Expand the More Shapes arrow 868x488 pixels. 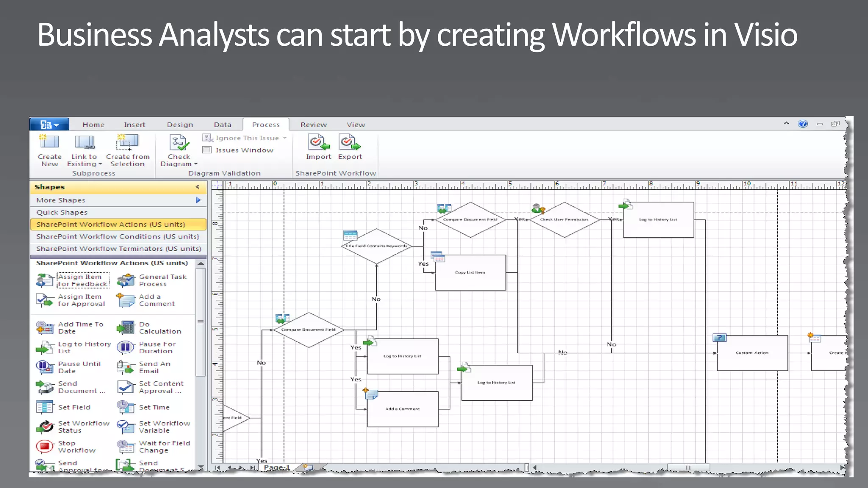point(198,200)
